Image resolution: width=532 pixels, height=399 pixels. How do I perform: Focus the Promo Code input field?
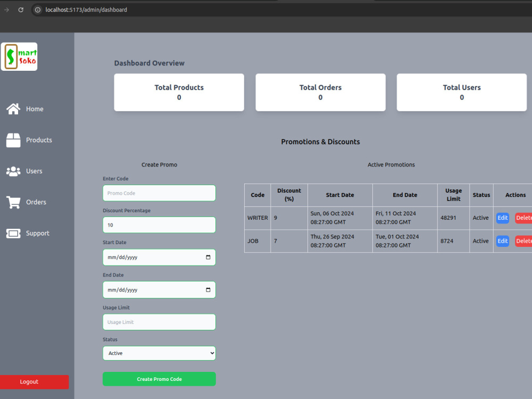pyautogui.click(x=159, y=193)
